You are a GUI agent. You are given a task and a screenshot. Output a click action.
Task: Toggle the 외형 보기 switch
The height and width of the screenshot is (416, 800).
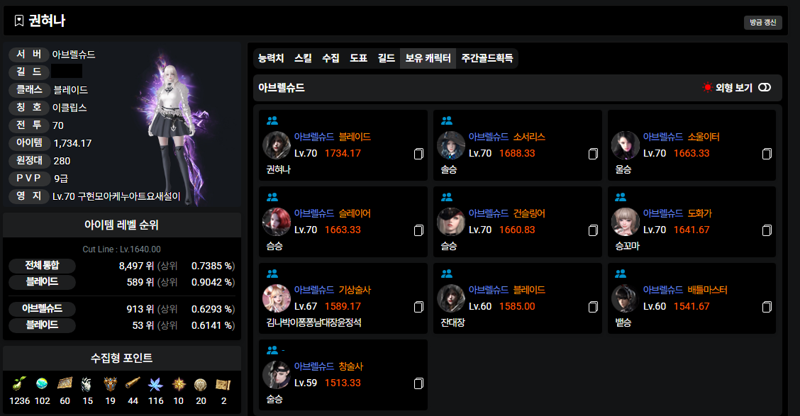[x=764, y=88]
